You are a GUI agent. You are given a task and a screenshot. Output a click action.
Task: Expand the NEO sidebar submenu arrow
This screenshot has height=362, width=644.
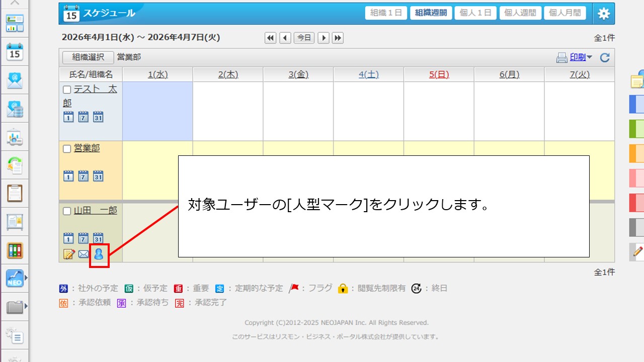26,277
